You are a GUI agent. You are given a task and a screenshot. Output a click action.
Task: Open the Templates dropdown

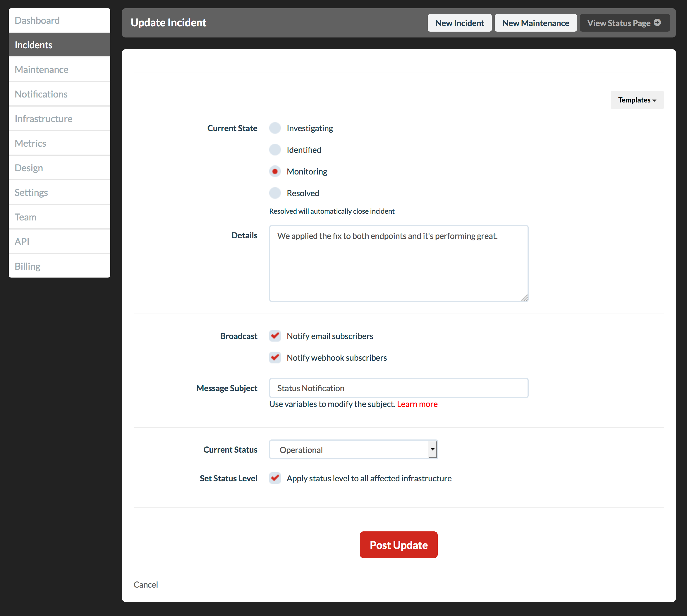[637, 100]
